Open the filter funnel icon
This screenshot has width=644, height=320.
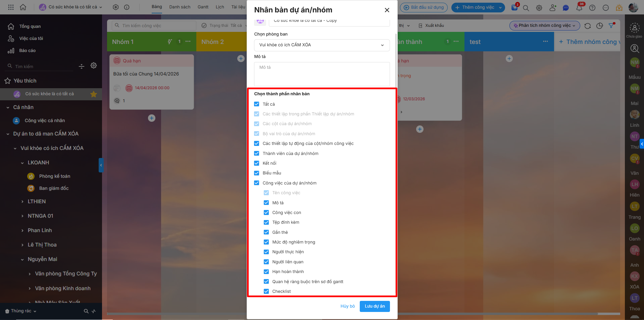[x=611, y=25]
